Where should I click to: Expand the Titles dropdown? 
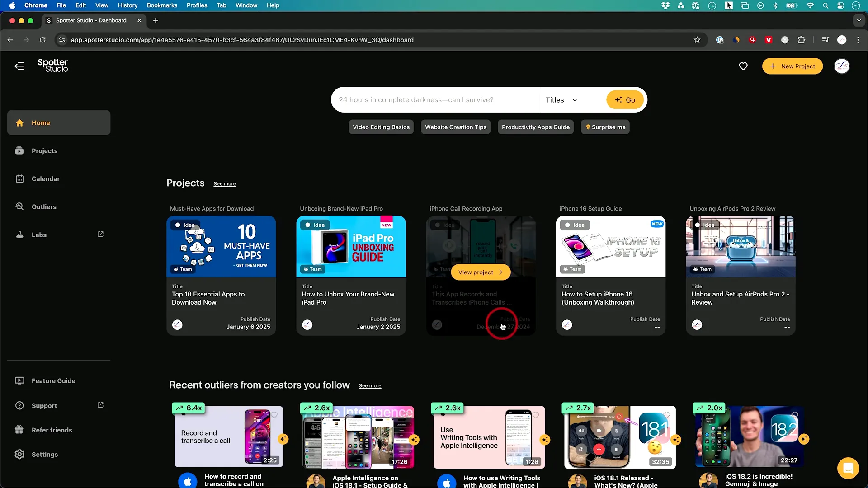pos(561,100)
